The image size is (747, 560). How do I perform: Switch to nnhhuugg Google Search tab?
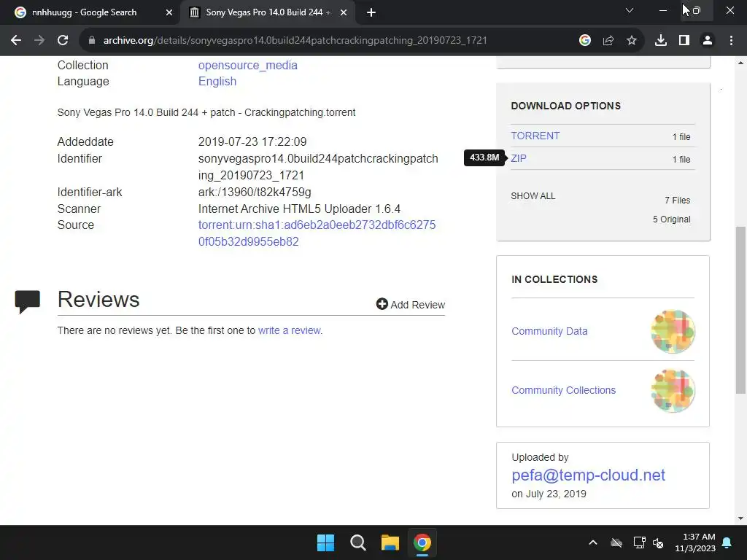85,12
